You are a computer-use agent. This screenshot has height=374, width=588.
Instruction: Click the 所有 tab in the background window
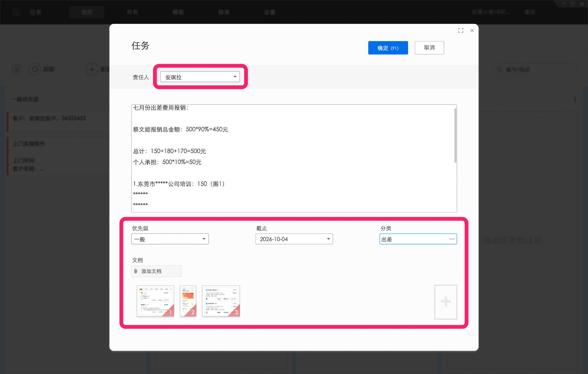132,12
